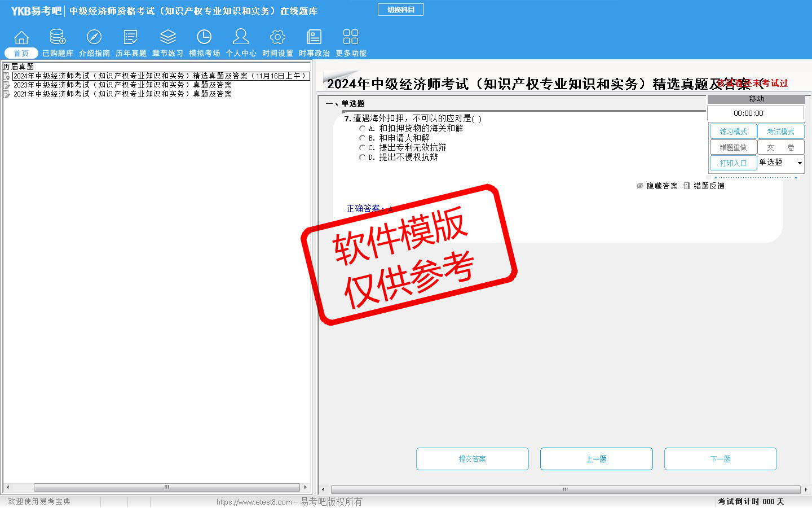This screenshot has width=812, height=508.
Task: Open 模拟考场 mock exam clock icon
Action: 204,38
